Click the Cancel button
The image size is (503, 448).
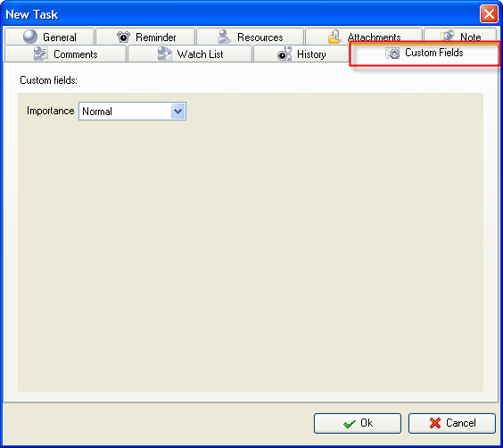click(452, 423)
